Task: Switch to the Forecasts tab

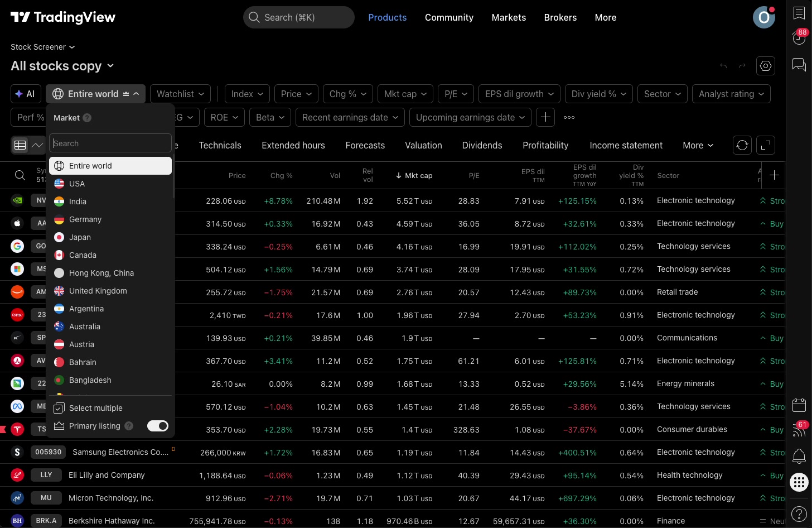Action: [365, 145]
